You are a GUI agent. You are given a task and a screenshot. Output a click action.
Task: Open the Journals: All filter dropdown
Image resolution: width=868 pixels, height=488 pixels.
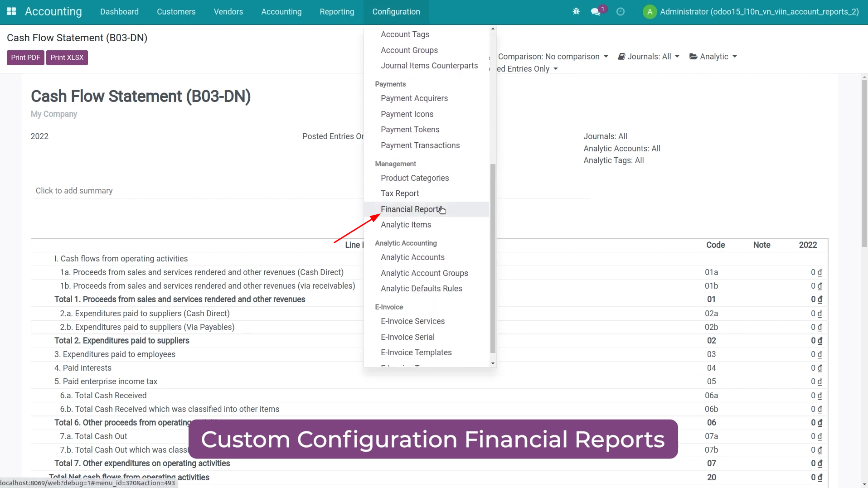tap(649, 57)
